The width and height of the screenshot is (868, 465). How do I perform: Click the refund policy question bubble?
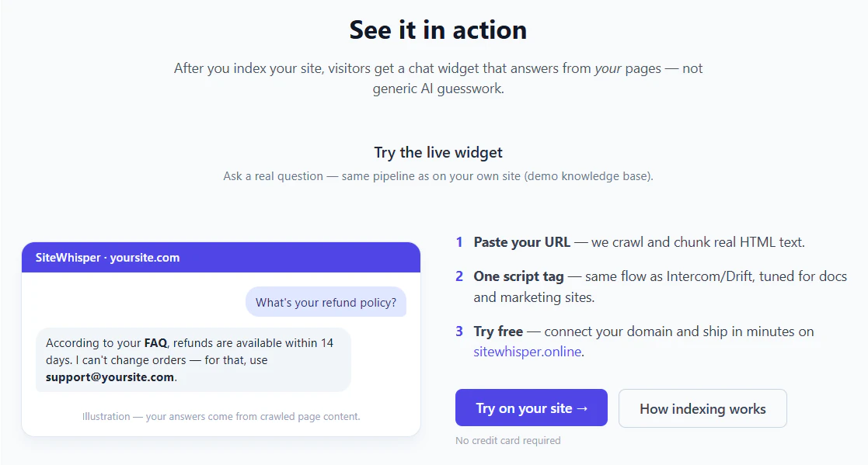tap(326, 301)
